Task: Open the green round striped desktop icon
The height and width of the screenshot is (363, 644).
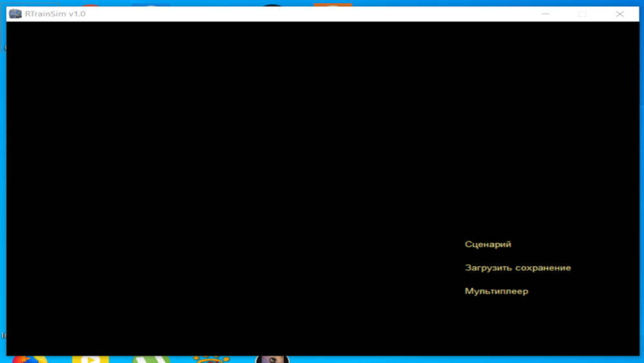Action: click(x=151, y=359)
